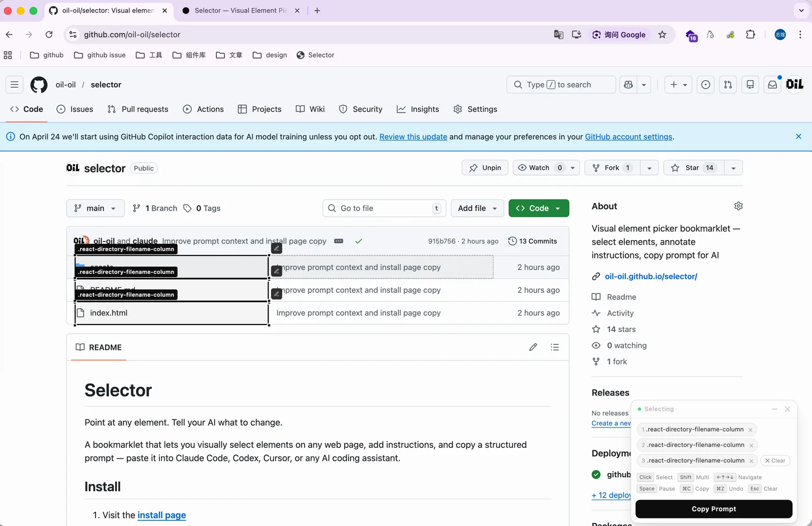The width and height of the screenshot is (812, 526).
Task: Remove selection 2 from the Selector panel
Action: [752, 445]
